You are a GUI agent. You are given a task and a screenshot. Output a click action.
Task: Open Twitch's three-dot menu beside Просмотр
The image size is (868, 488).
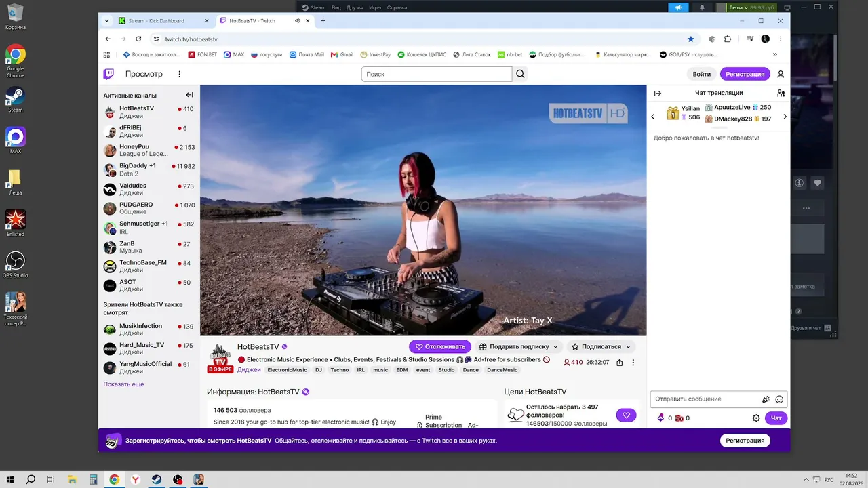click(180, 74)
